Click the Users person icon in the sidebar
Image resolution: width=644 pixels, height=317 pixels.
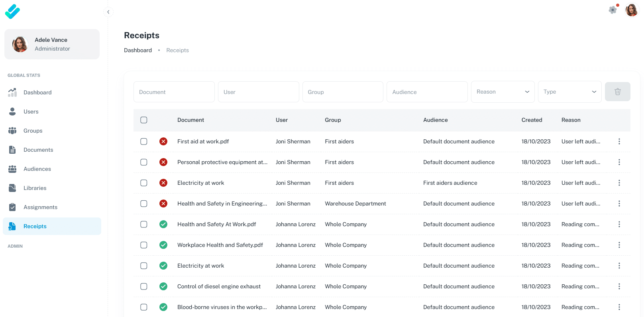tap(12, 112)
